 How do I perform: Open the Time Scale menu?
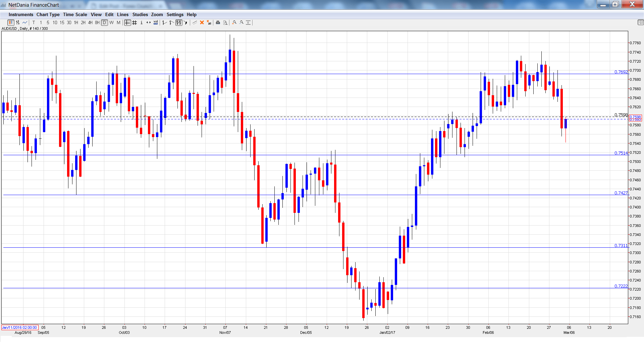pyautogui.click(x=75, y=14)
